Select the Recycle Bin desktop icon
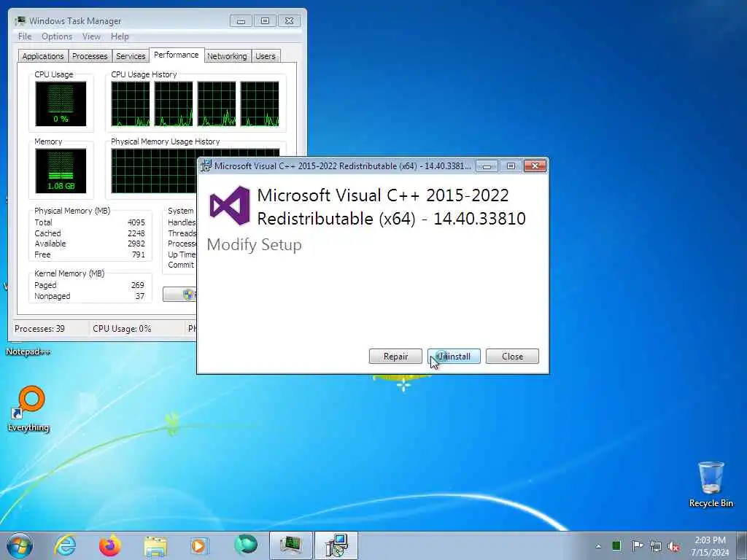Screen dimensions: 747x560 (711, 485)
